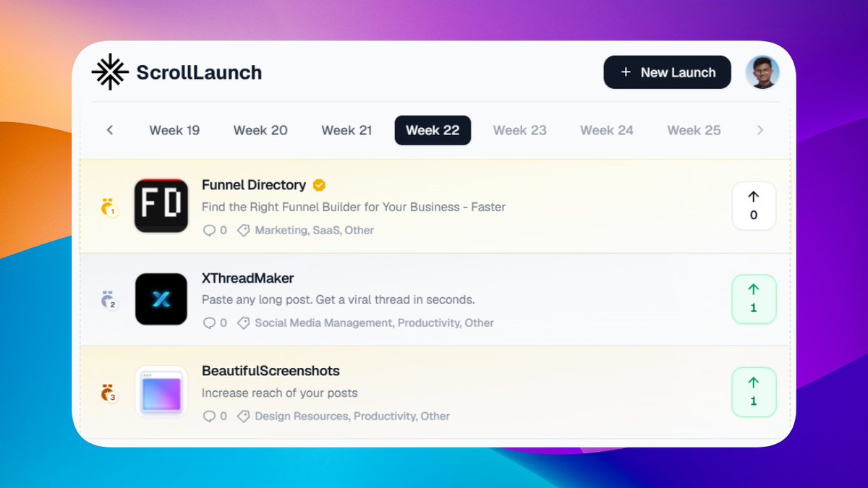
Task: Click the bronze rank 3 medal icon
Action: pos(109,393)
